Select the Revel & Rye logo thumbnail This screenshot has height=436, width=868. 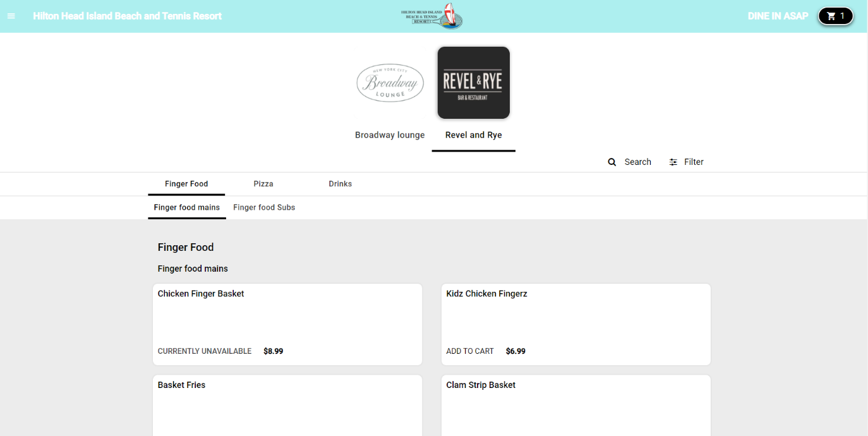(473, 83)
